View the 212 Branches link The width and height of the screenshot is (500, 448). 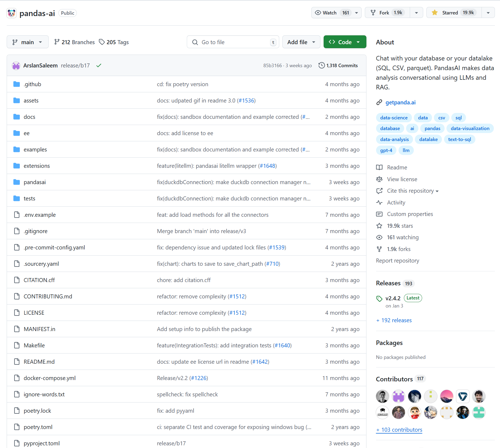(x=74, y=42)
